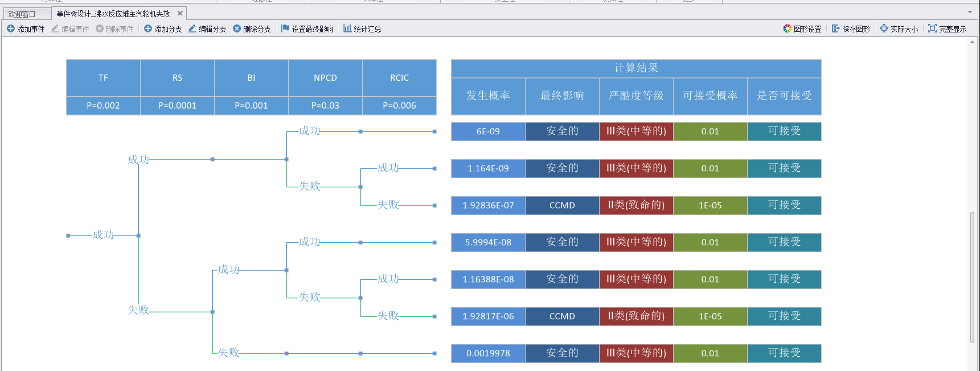The image size is (980, 371).
Task: Click the 设置最终影响 flag icon
Action: pos(285,28)
